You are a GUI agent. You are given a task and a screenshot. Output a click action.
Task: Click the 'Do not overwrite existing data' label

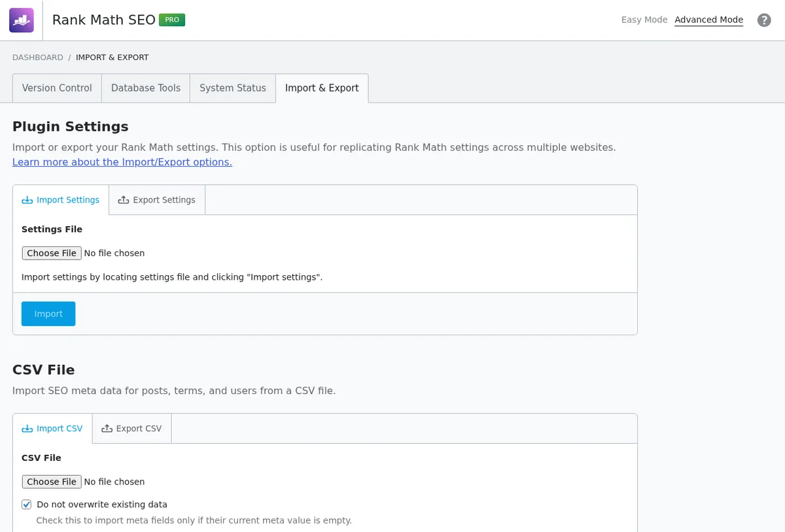coord(102,505)
